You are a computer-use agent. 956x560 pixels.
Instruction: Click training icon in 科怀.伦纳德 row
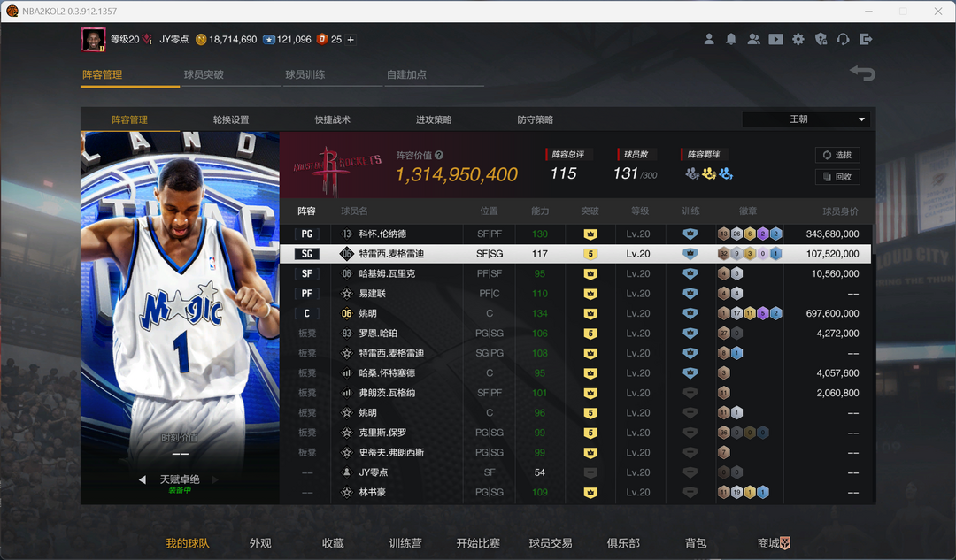(x=690, y=234)
